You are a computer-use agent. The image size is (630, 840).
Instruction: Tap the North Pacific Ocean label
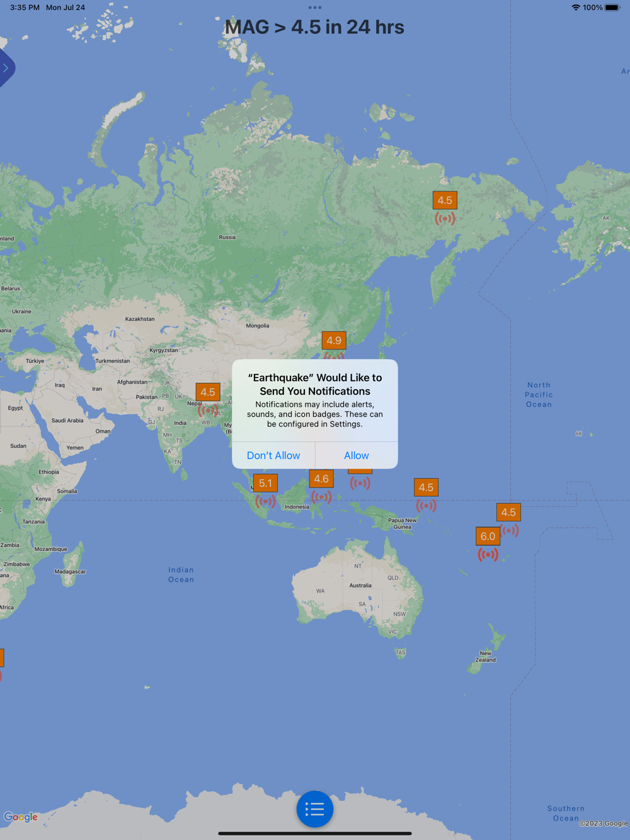pyautogui.click(x=539, y=395)
